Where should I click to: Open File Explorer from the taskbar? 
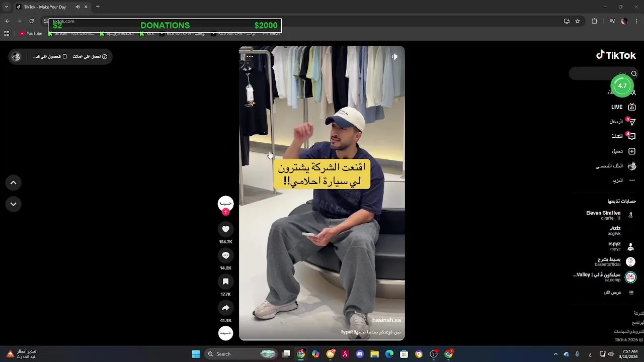[x=374, y=354]
